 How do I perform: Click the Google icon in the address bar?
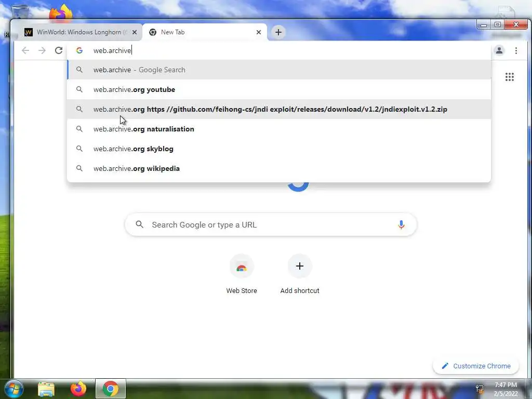[79, 50]
